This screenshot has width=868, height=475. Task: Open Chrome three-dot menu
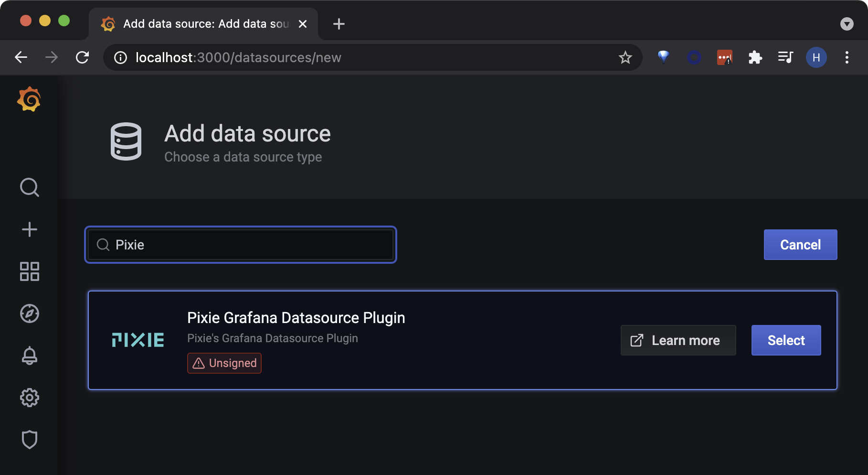[847, 58]
